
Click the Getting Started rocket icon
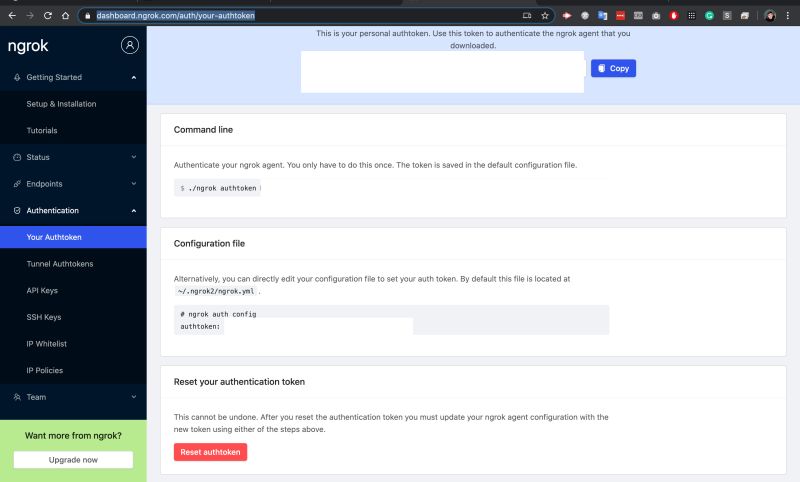click(17, 78)
